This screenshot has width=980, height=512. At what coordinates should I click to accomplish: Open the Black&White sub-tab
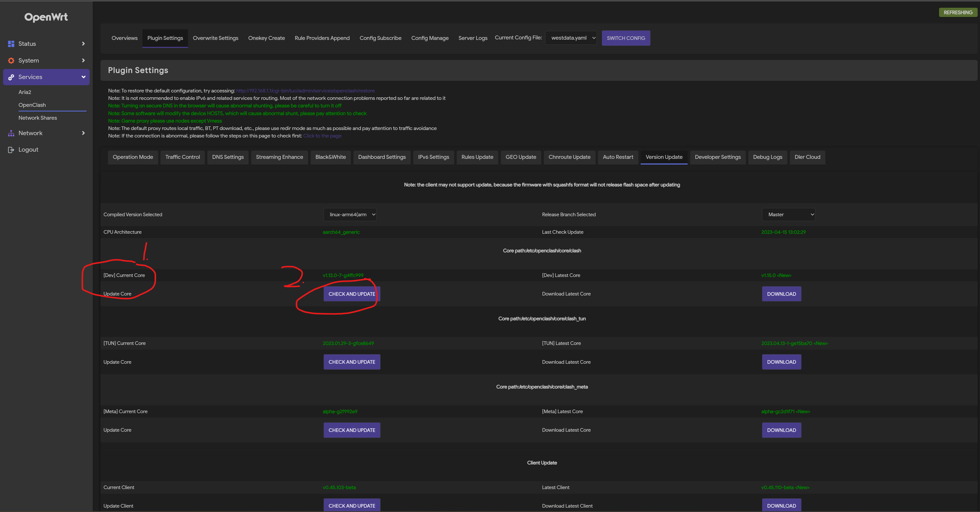click(331, 157)
